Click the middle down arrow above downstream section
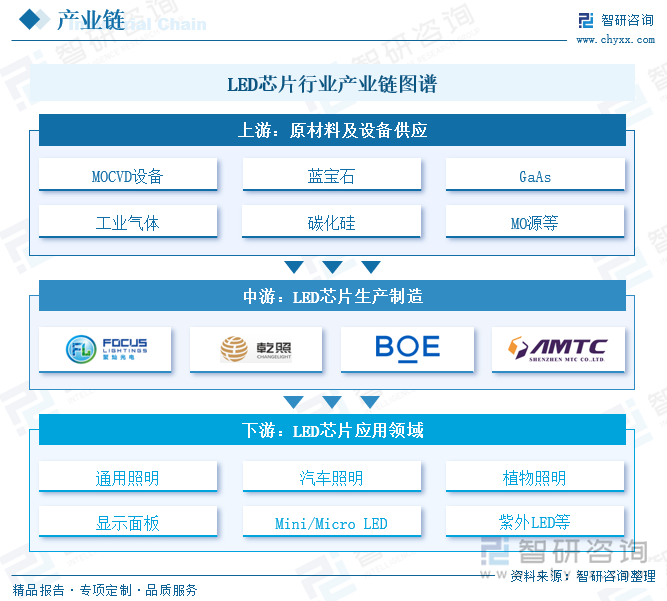This screenshot has height=601, width=667. click(332, 402)
